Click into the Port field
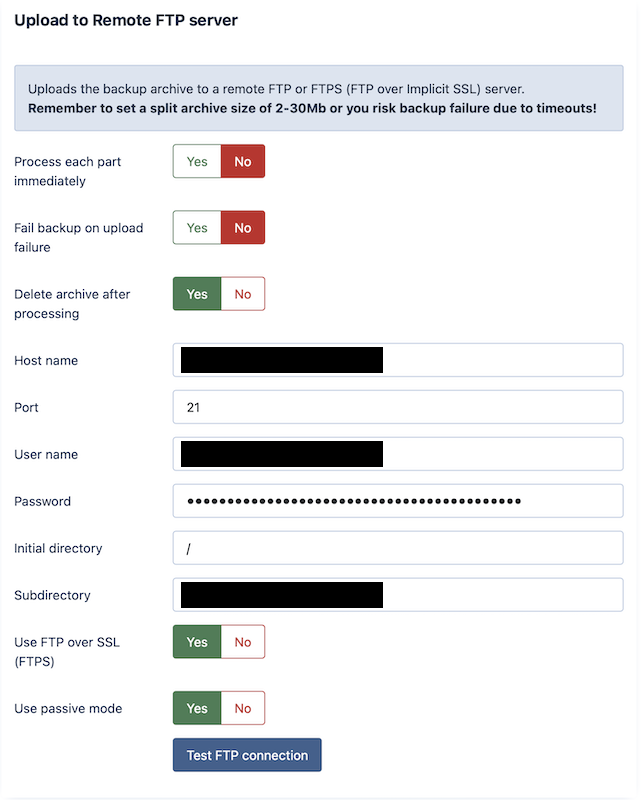Screen dimensions: 642x800 [398, 407]
